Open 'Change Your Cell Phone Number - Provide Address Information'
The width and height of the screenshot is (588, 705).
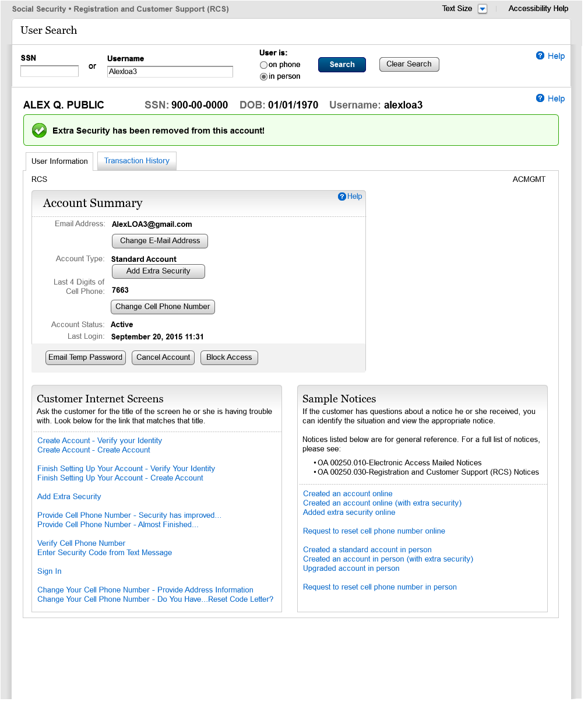(145, 590)
